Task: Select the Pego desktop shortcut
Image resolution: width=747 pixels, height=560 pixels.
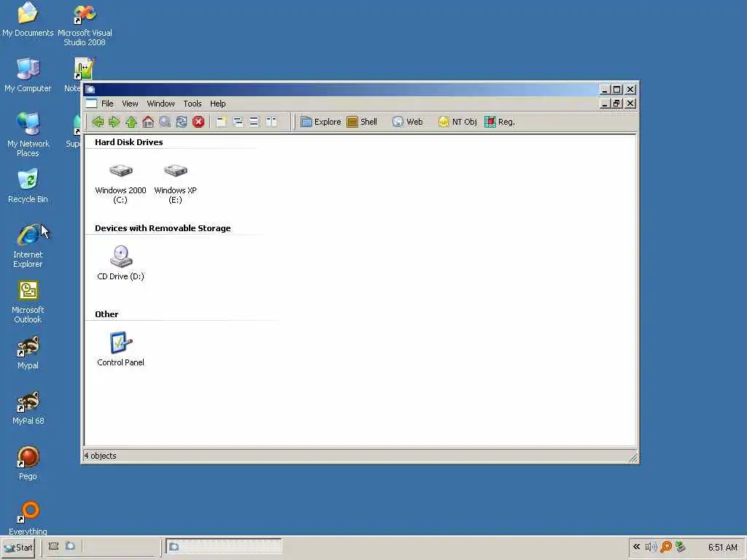Action: tap(28, 463)
